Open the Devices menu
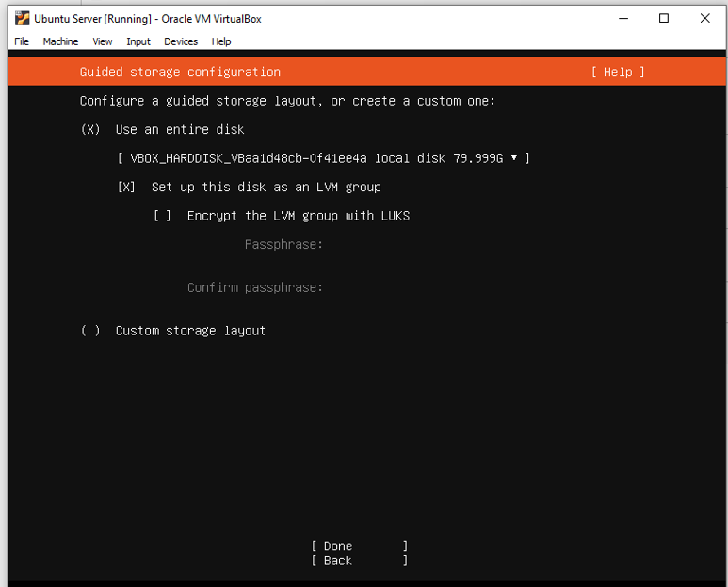The height and width of the screenshot is (587, 728). (x=181, y=41)
